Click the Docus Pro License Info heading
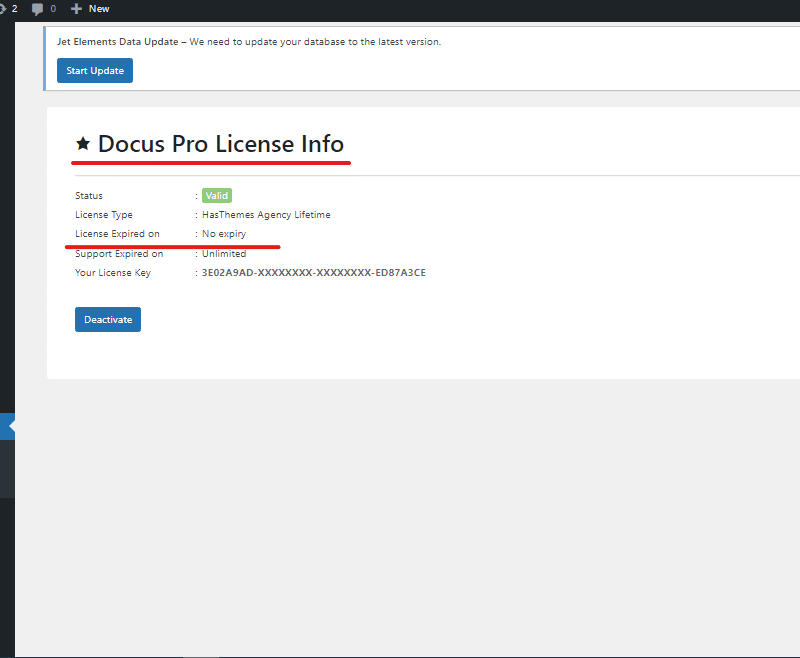The image size is (800, 658). [x=220, y=144]
